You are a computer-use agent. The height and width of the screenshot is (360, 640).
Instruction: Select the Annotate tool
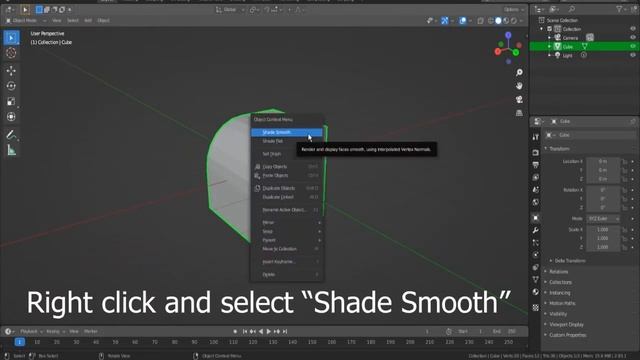(x=11, y=135)
